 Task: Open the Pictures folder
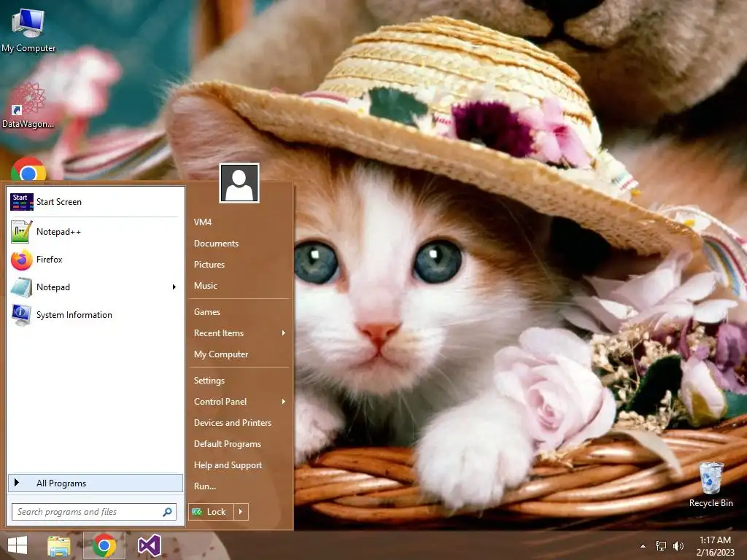209,264
